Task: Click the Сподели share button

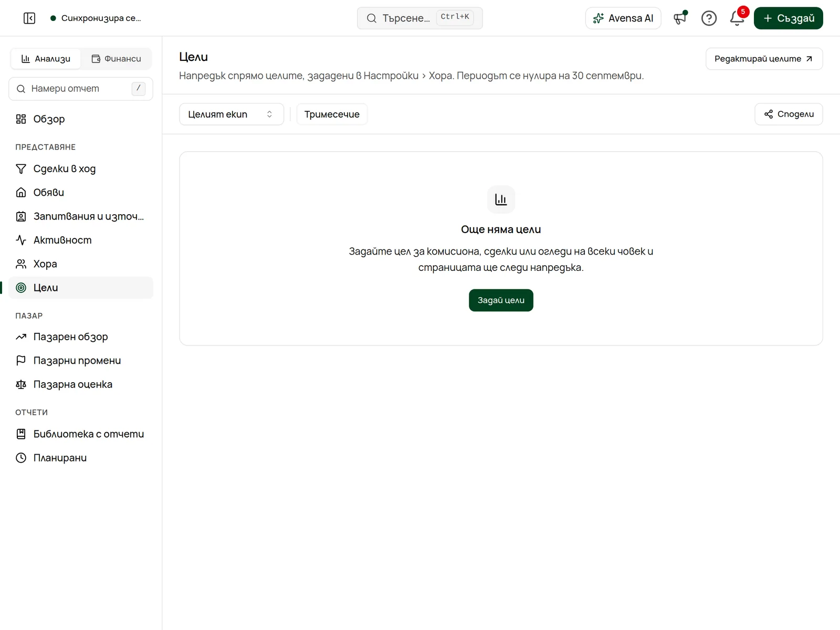Action: tap(789, 114)
